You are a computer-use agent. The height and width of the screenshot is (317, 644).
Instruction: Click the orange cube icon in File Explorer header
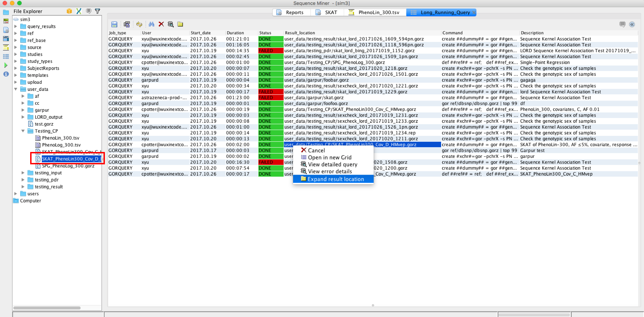point(69,11)
